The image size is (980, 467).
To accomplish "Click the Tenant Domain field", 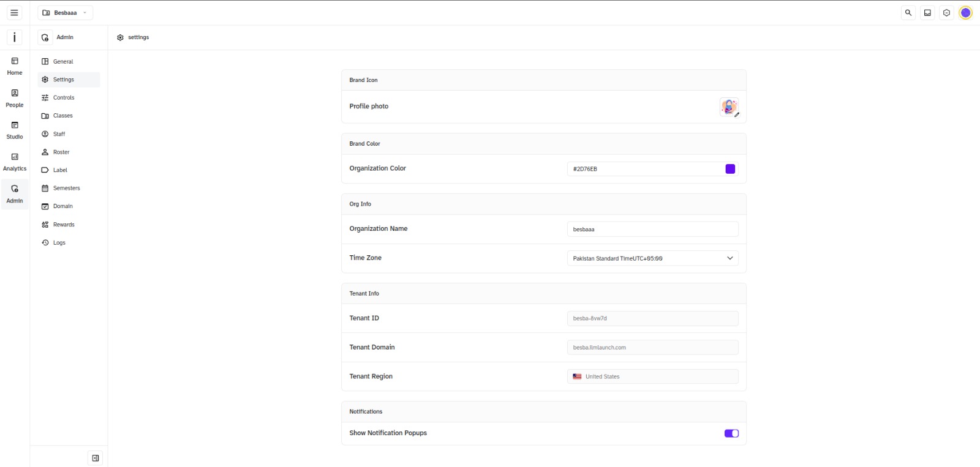I will [x=653, y=348].
